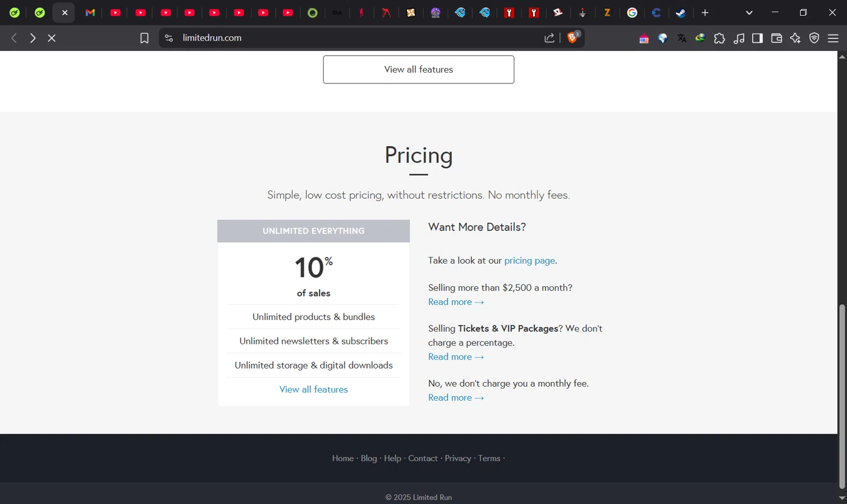Open the Leo AI sparkle icon
This screenshot has width=847, height=504.
tap(795, 38)
